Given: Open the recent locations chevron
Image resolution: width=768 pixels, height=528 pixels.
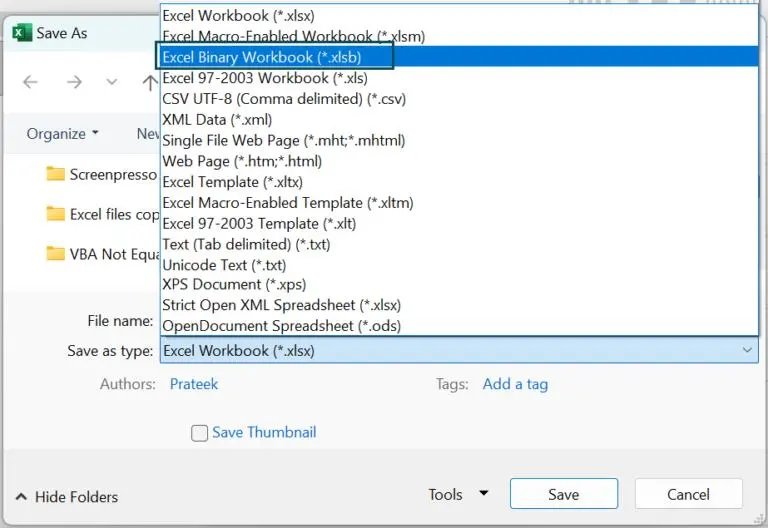Looking at the screenshot, I should point(112,82).
